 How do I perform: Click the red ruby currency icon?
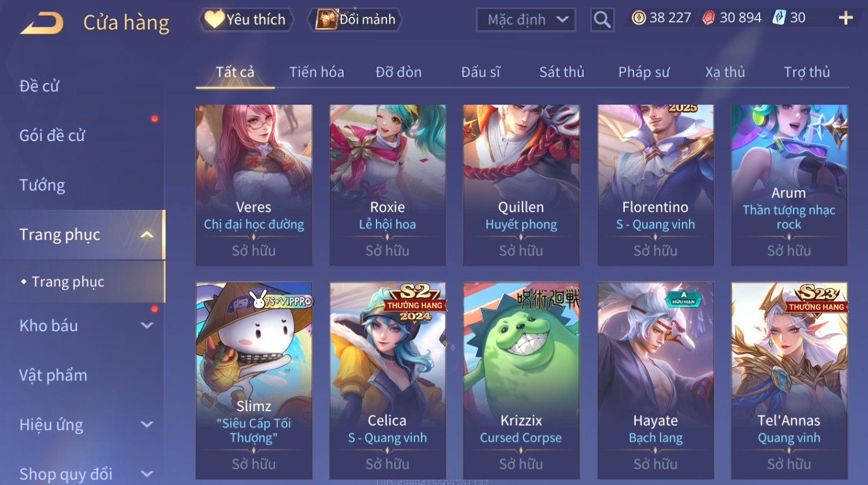(x=709, y=18)
